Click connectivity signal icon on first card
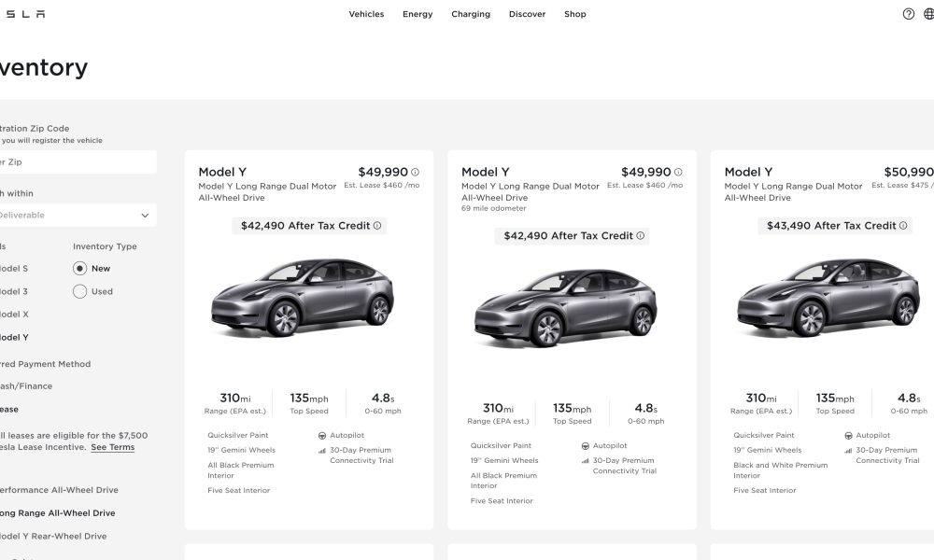 point(322,451)
